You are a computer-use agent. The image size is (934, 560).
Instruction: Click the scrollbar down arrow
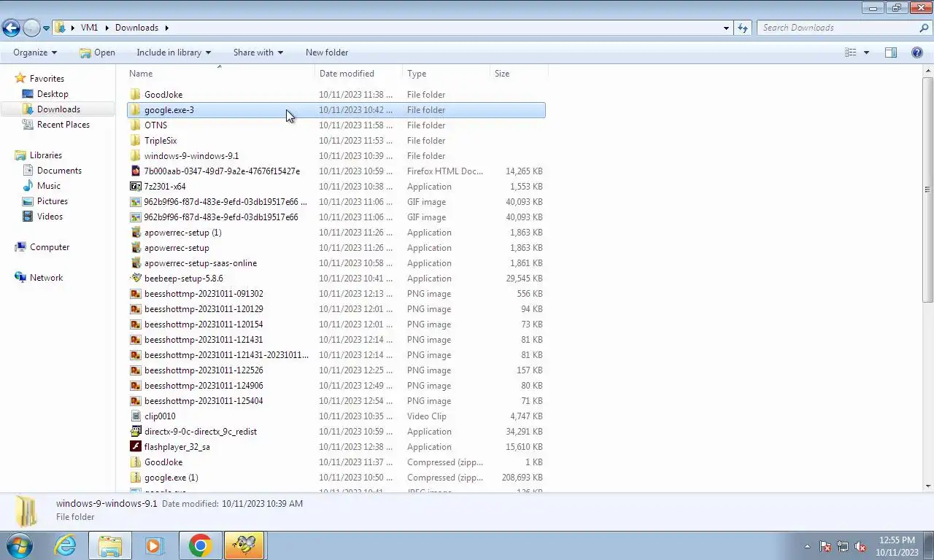[x=928, y=486]
